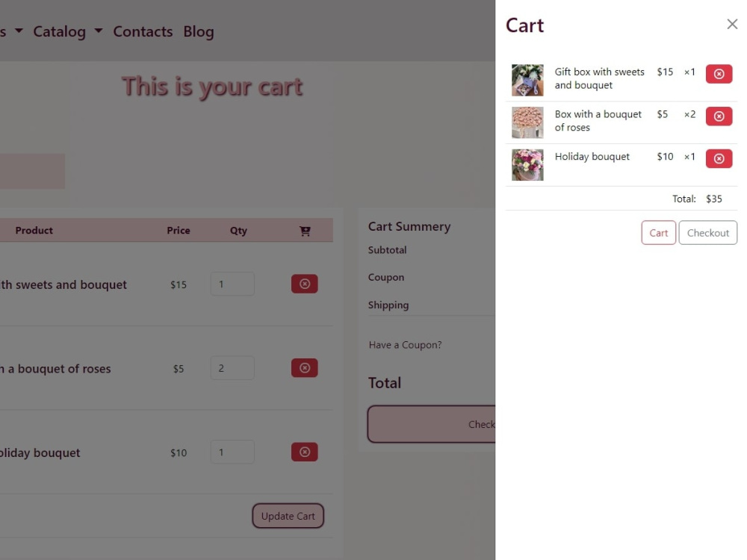Click the Subtotal label
This screenshot has height=560, width=747.
(x=387, y=250)
